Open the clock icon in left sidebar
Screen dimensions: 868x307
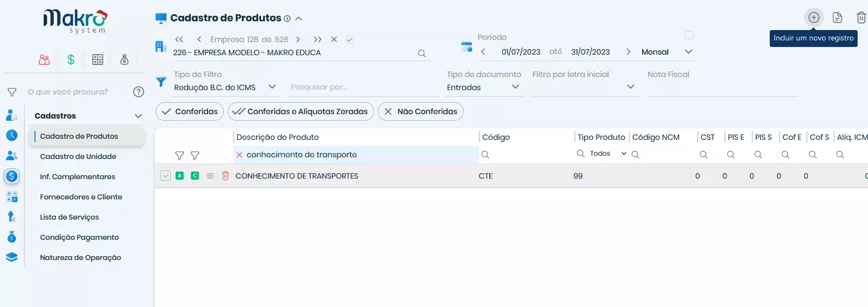click(x=11, y=135)
